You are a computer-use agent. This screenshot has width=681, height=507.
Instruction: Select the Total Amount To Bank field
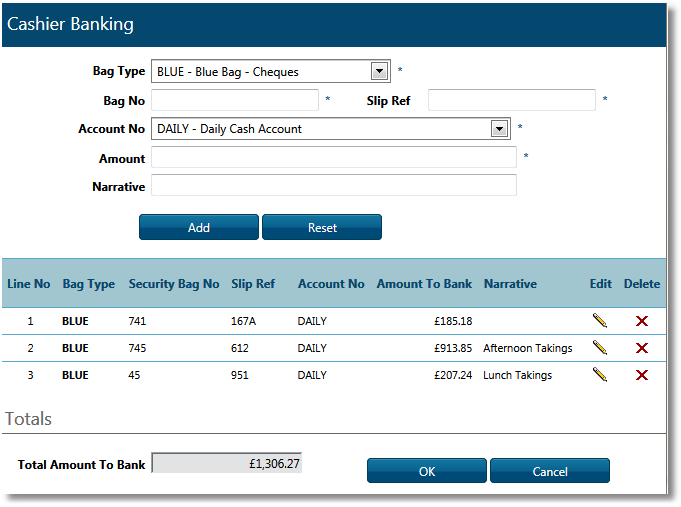point(227,464)
